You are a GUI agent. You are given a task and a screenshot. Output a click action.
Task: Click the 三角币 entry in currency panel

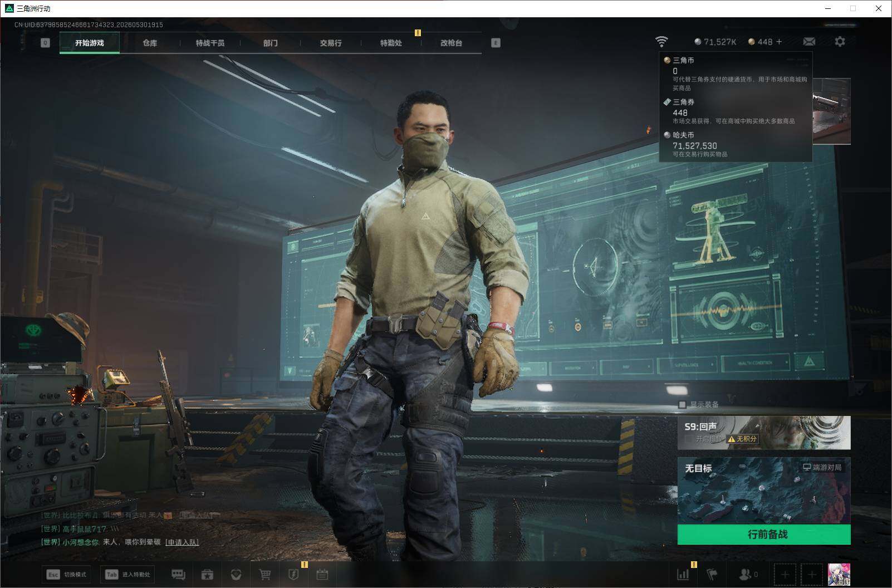click(x=736, y=73)
